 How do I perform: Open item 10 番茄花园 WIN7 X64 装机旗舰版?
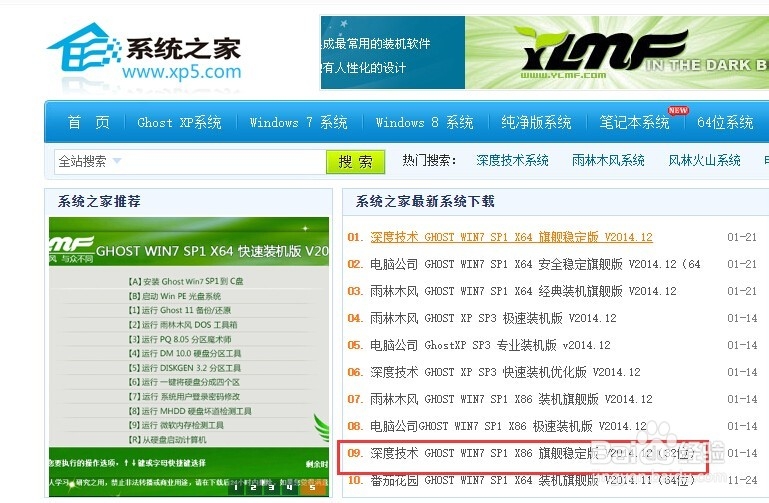(532, 480)
